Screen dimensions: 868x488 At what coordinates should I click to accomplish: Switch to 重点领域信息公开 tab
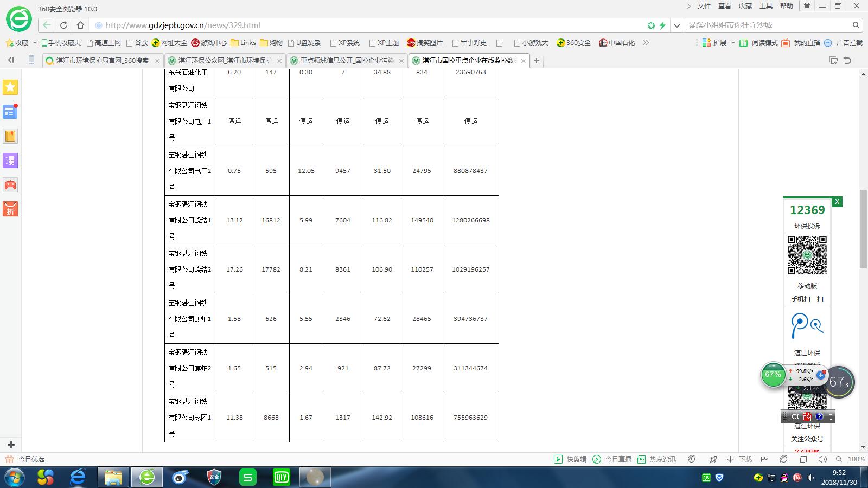(x=347, y=61)
